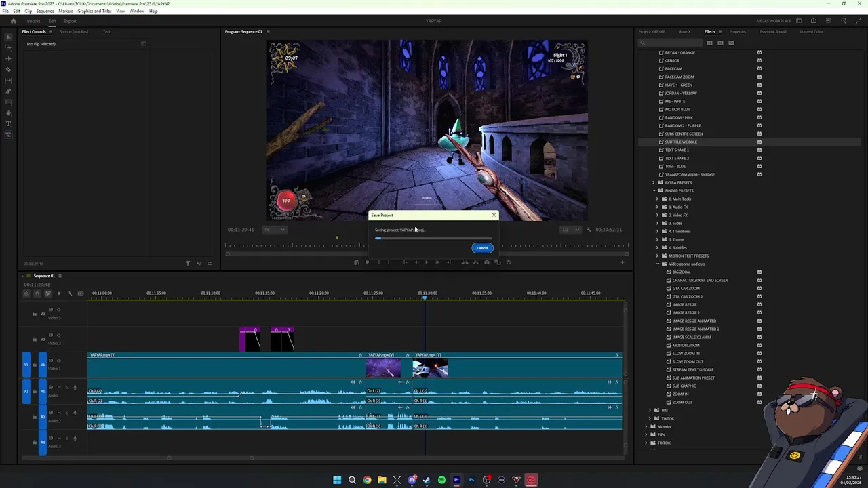Image resolution: width=868 pixels, height=488 pixels.
Task: Click the Effects panel search field
Action: 671,43
